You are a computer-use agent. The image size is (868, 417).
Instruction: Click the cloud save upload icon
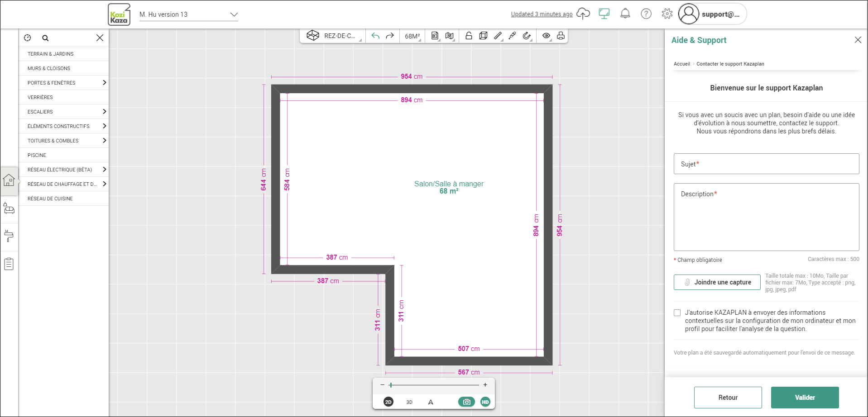click(x=583, y=14)
